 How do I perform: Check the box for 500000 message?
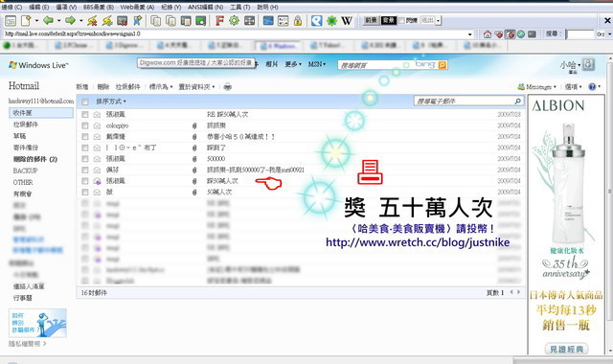[x=85, y=159]
